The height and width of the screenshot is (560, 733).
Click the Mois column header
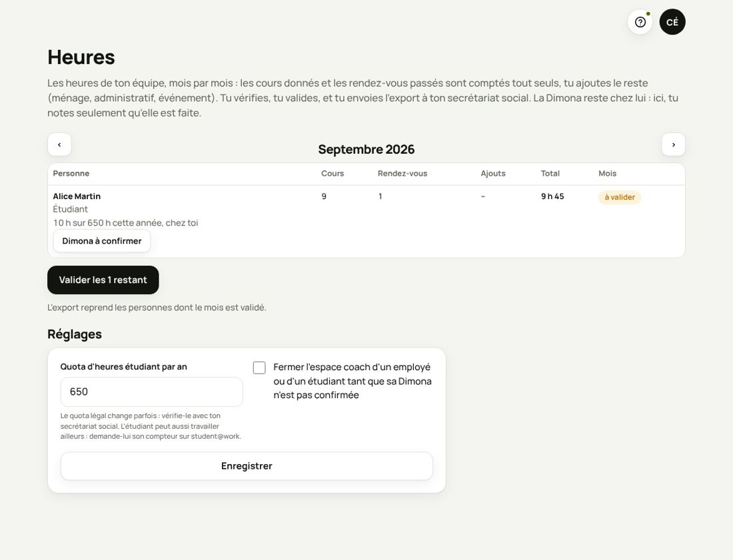[607, 173]
